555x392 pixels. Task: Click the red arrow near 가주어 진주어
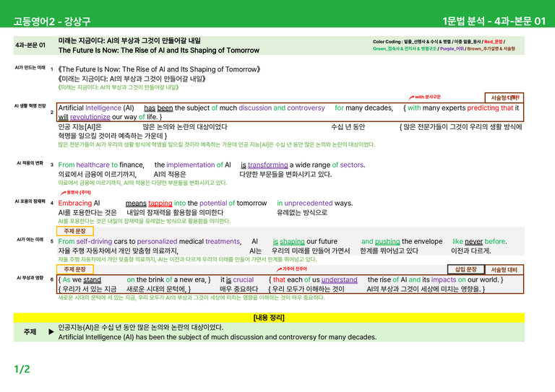pyautogui.click(x=279, y=269)
